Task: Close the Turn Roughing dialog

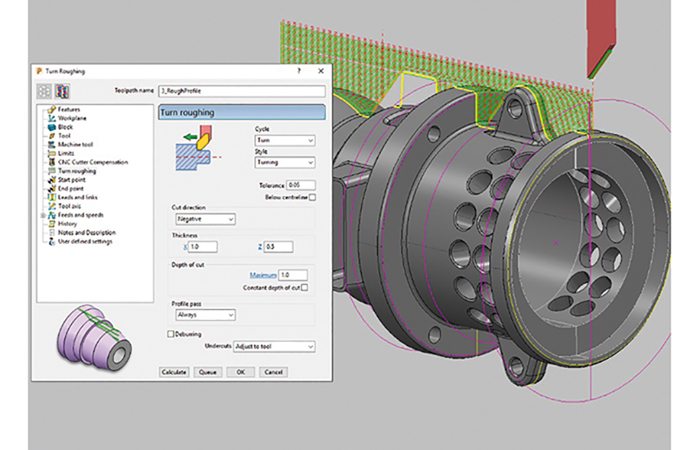Action: tap(321, 71)
